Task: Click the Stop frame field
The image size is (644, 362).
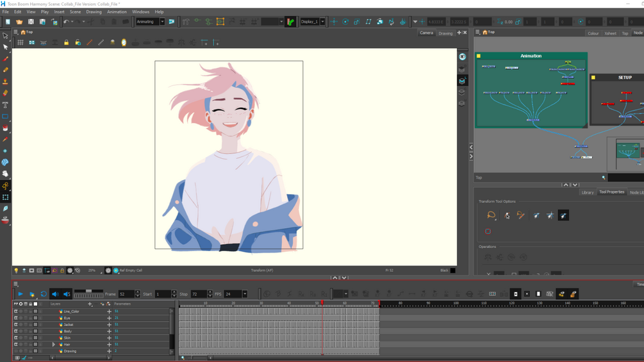Action: click(199, 294)
